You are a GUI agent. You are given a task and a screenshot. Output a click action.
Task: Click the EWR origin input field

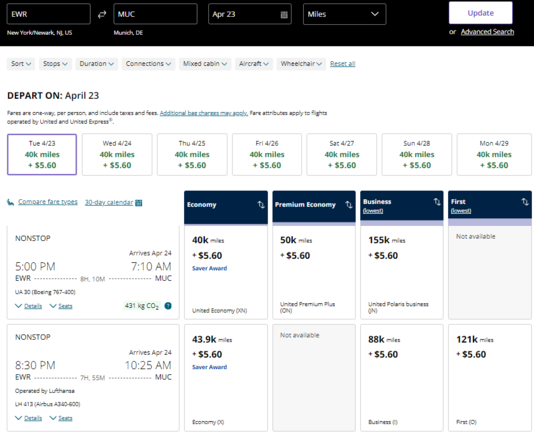tap(49, 14)
